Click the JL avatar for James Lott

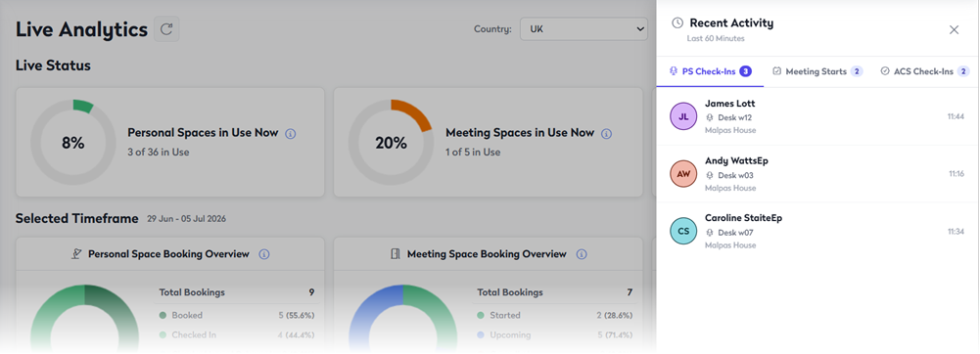tap(683, 116)
